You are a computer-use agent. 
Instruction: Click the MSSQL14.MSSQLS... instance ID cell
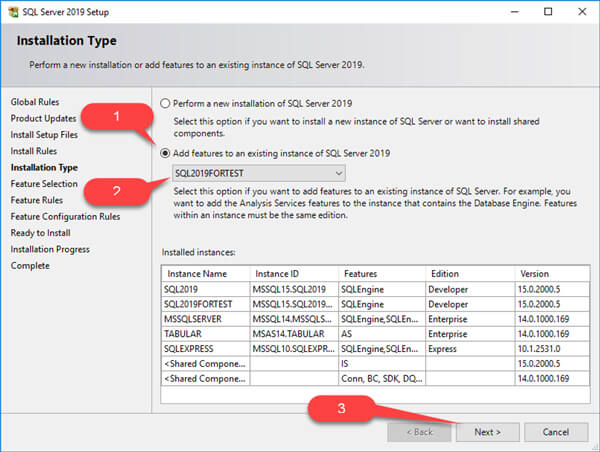[294, 319]
